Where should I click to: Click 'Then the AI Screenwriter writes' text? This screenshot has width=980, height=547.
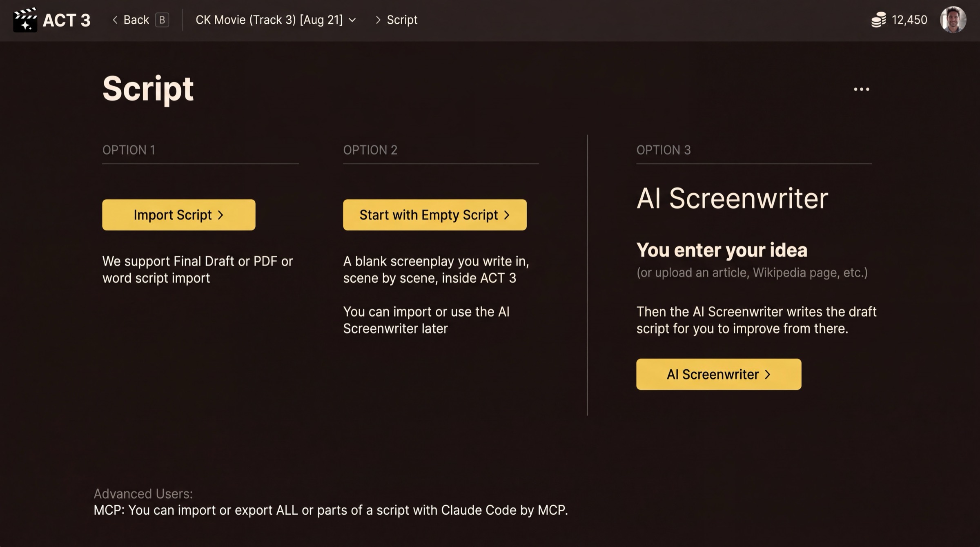tap(756, 320)
